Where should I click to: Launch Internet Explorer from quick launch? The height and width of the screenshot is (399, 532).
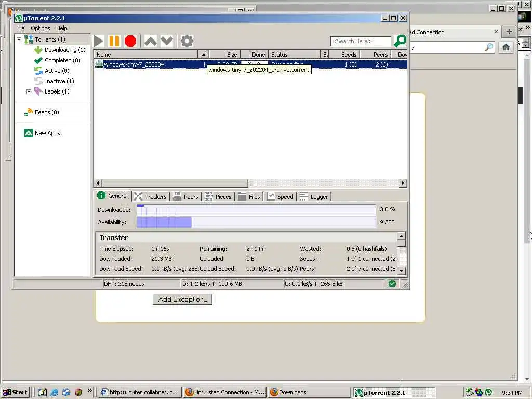tap(54, 393)
